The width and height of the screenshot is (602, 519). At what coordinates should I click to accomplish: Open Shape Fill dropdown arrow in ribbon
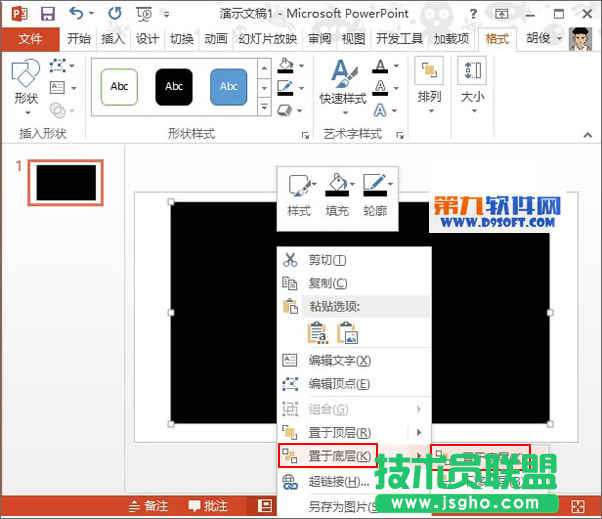(302, 66)
